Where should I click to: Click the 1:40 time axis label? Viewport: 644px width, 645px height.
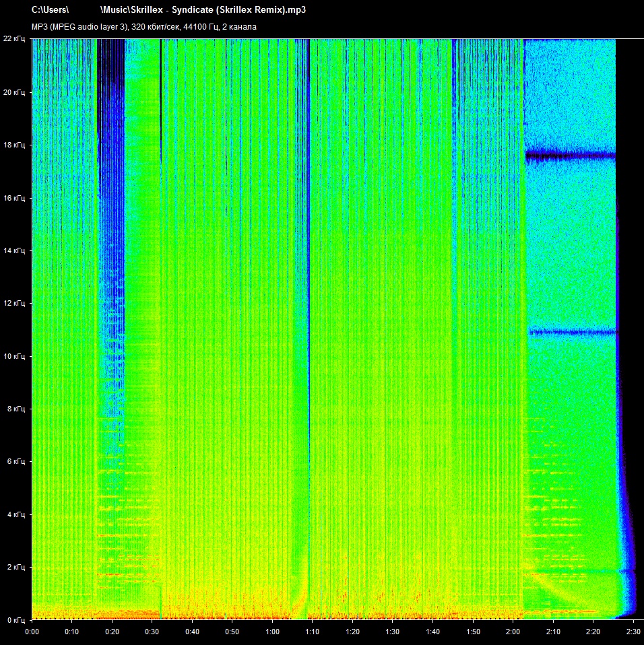[433, 632]
